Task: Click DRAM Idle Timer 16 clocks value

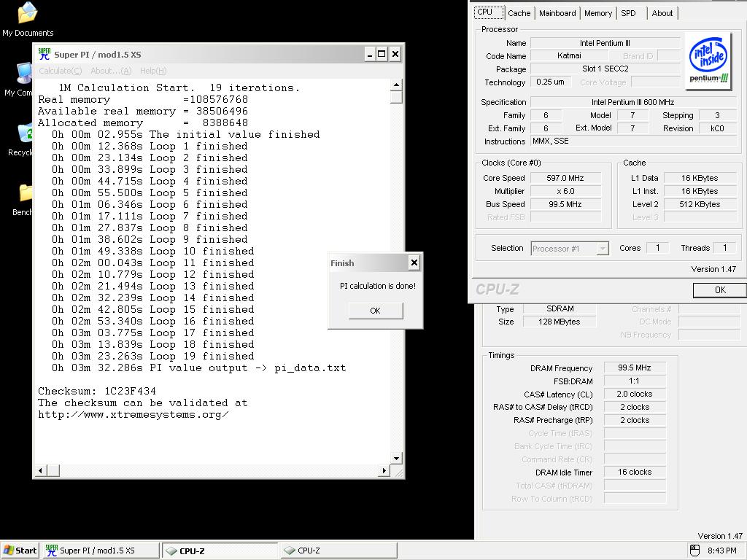Action: pos(635,472)
